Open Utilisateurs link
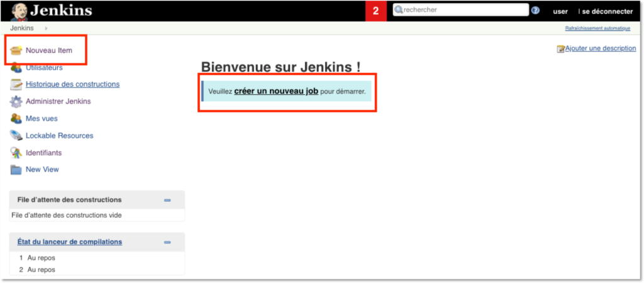The image size is (644, 283). [44, 68]
